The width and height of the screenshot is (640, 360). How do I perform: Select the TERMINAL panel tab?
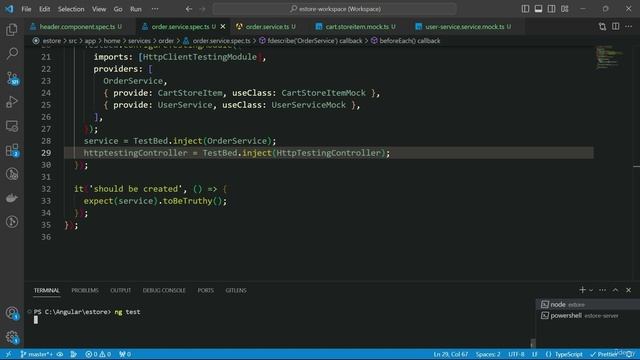tap(47, 290)
